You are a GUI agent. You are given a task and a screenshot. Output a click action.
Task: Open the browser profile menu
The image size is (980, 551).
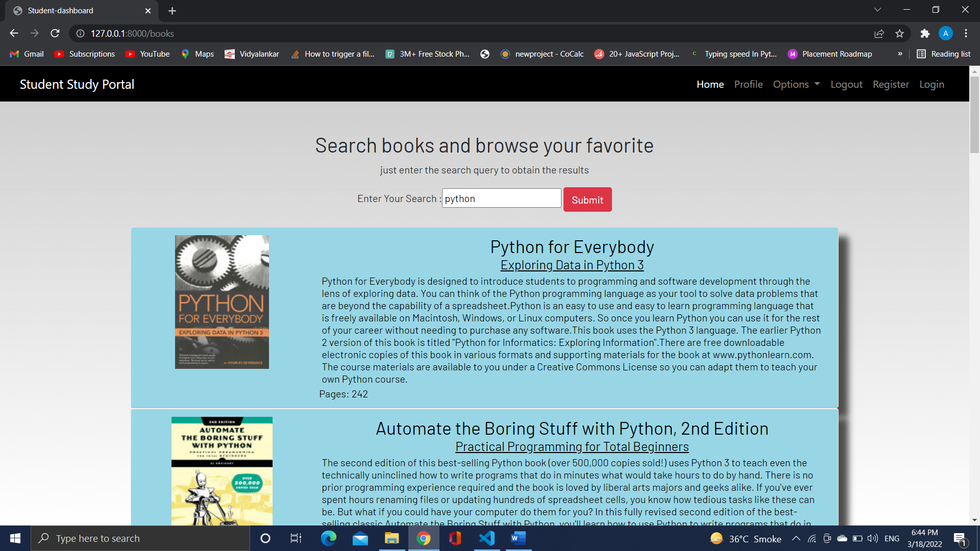pyautogui.click(x=946, y=33)
